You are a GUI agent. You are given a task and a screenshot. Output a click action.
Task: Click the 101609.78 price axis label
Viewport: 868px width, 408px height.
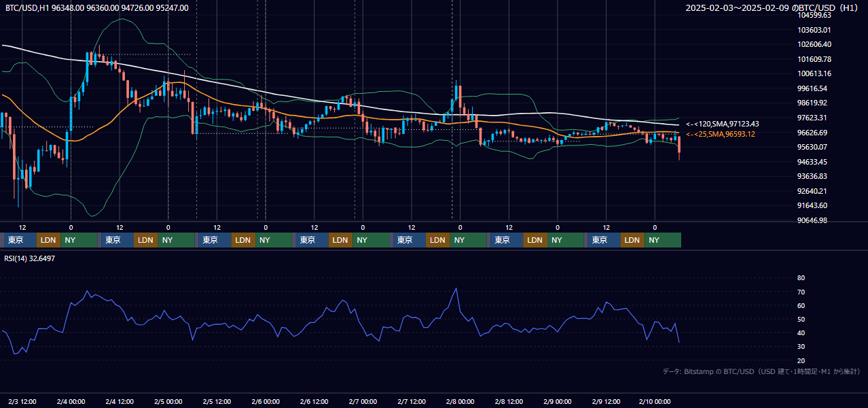814,59
